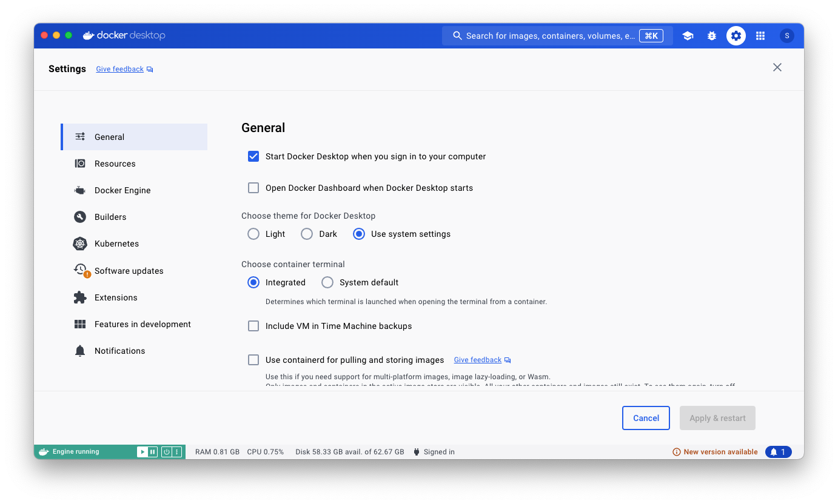Click the bug troubleshoot icon
The width and height of the screenshot is (838, 504).
click(x=712, y=36)
